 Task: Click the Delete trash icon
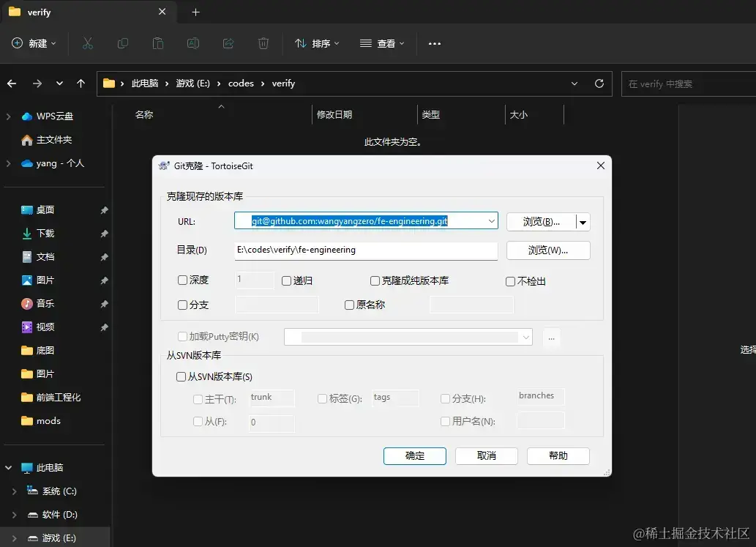(x=263, y=43)
